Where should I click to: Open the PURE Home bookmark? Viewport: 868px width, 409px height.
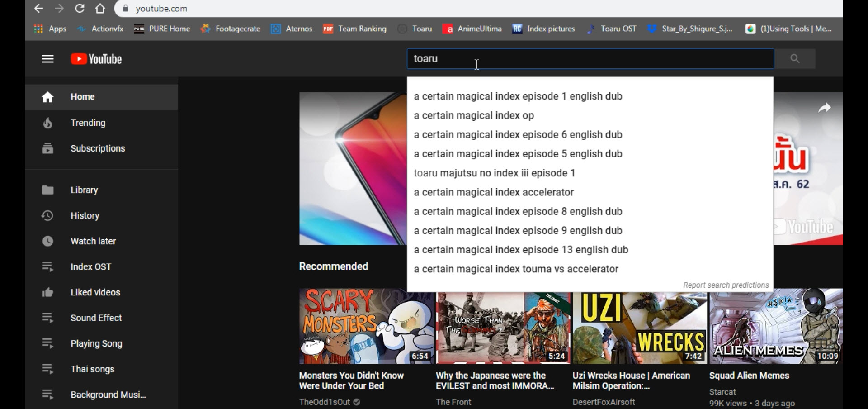click(x=162, y=29)
